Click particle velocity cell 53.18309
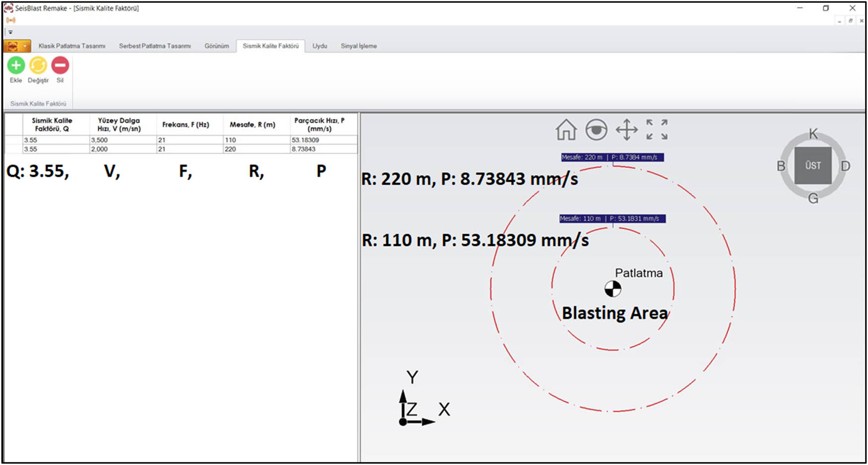The width and height of the screenshot is (868, 465). click(324, 140)
